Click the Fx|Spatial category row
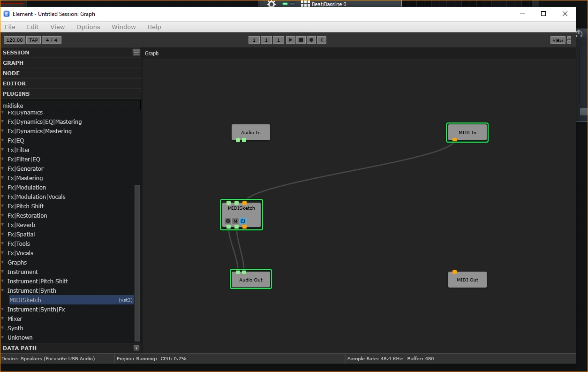588x372 pixels. click(x=67, y=234)
